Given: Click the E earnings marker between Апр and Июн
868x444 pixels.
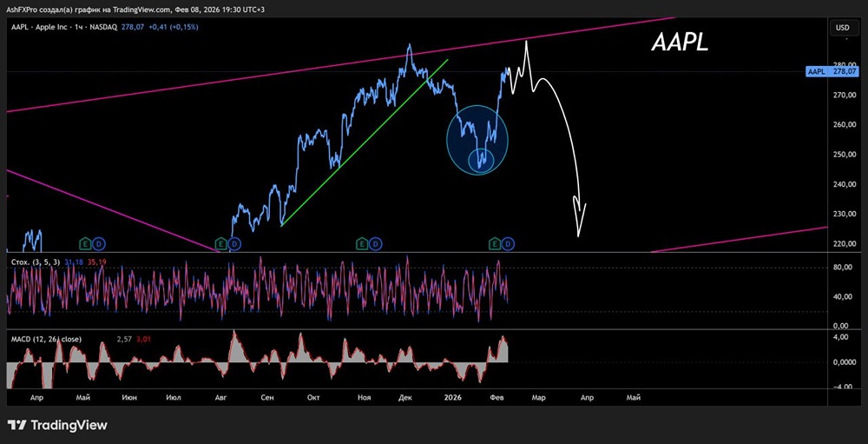Looking at the screenshot, I should click(x=86, y=243).
